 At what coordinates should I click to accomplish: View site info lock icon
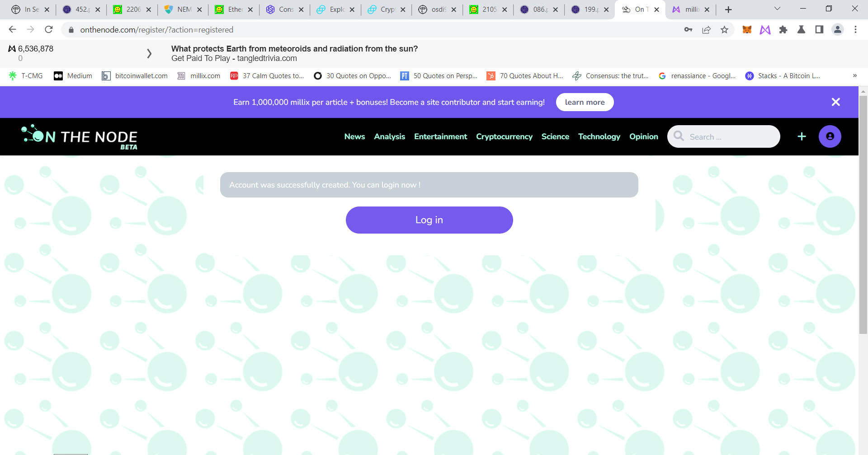click(71, 29)
